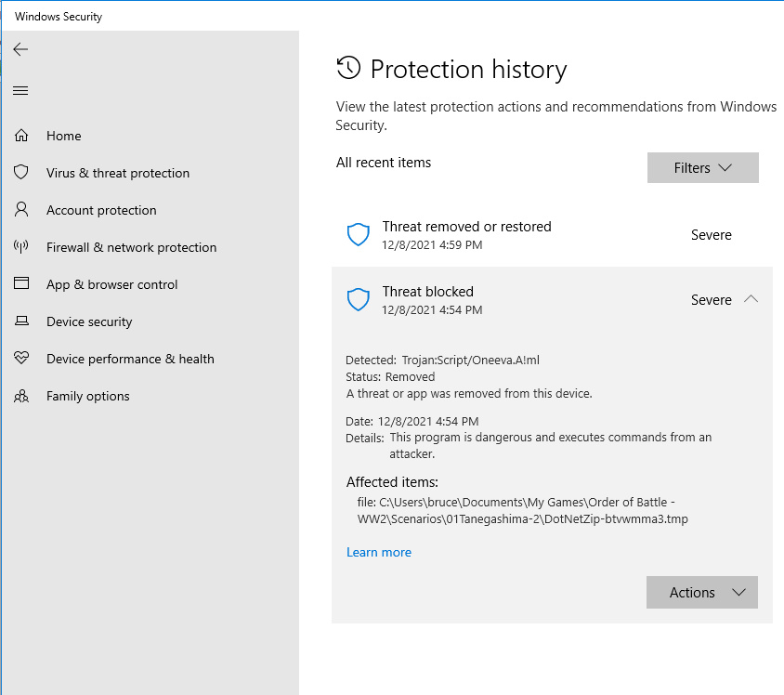
Task: Click the Protection history clock icon
Action: (348, 68)
